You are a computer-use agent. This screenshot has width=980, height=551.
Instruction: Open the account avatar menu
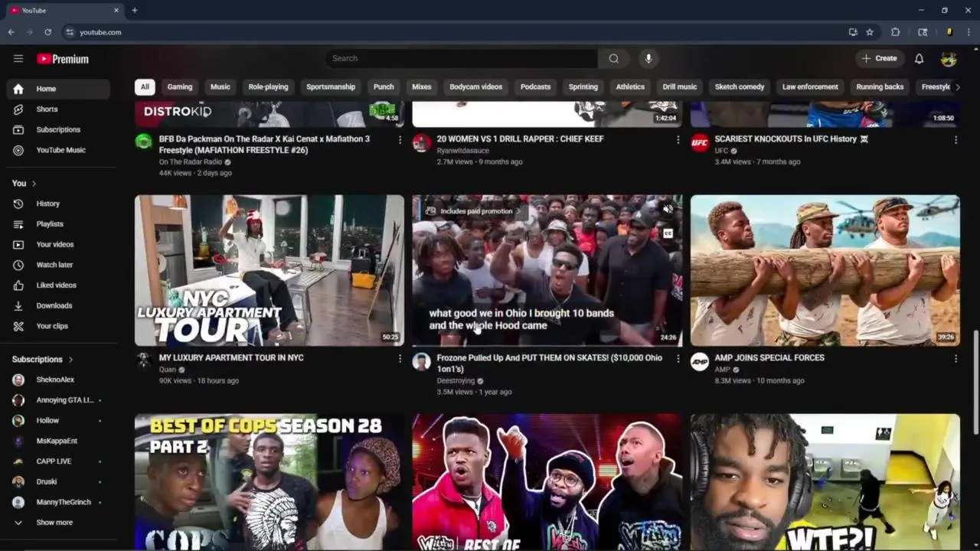pyautogui.click(x=949, y=58)
